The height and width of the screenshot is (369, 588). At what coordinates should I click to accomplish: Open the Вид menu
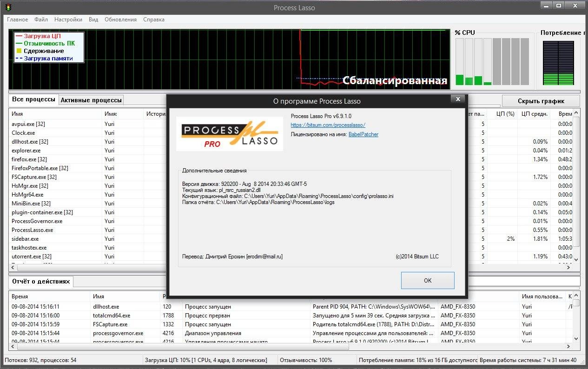[x=93, y=20]
